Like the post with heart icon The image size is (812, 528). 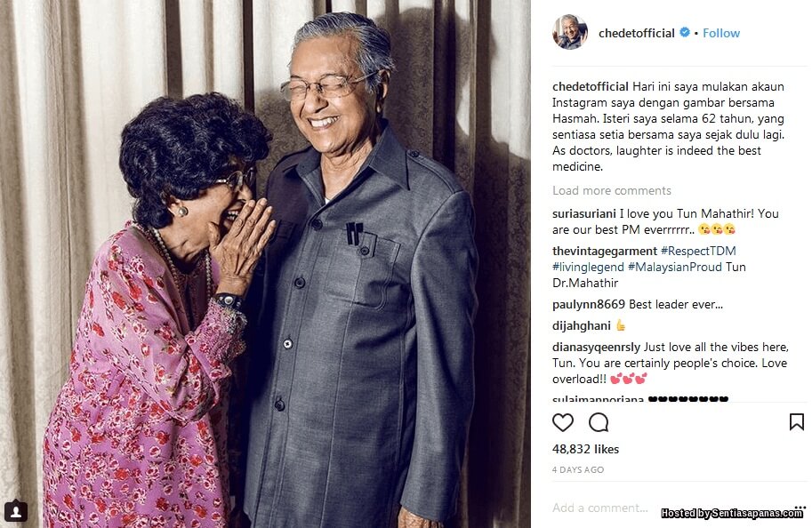(562, 422)
